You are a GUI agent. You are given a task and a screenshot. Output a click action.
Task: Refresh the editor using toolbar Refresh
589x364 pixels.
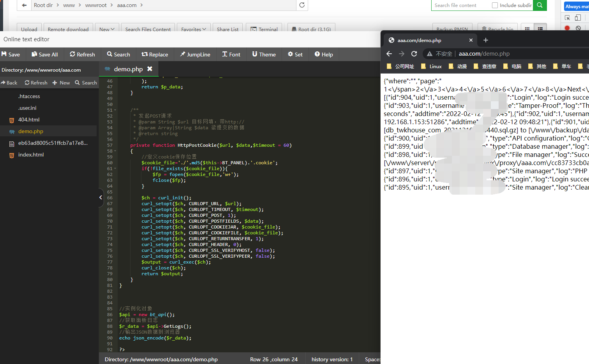[x=82, y=55]
